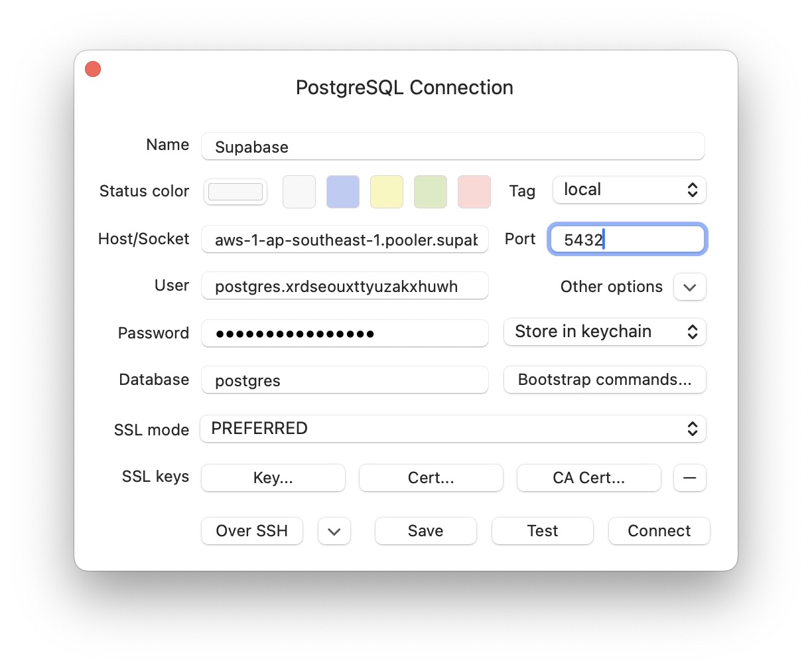Click the remove SSL keys minus button
The width and height of the screenshot is (812, 669).
click(x=689, y=478)
